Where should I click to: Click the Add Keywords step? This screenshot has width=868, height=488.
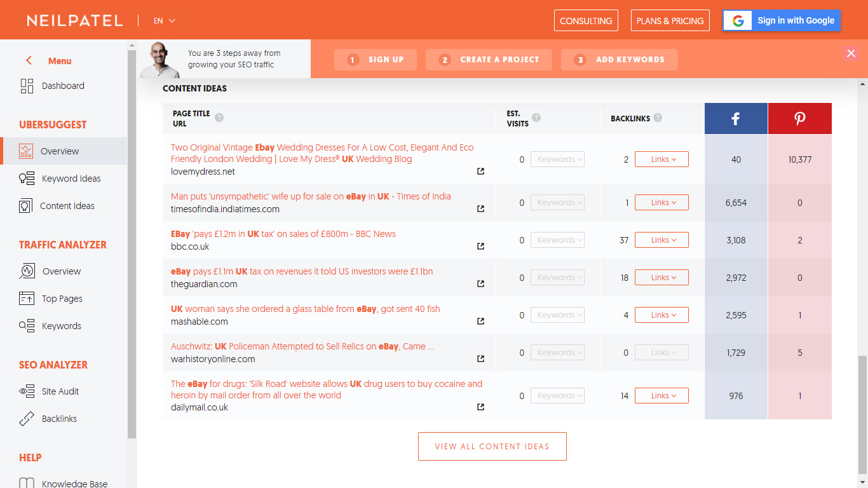(620, 60)
